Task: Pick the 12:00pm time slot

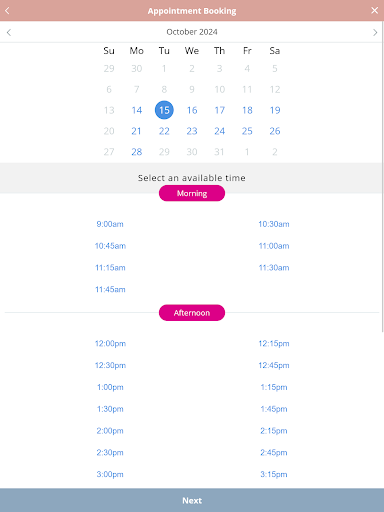Action: (110, 343)
